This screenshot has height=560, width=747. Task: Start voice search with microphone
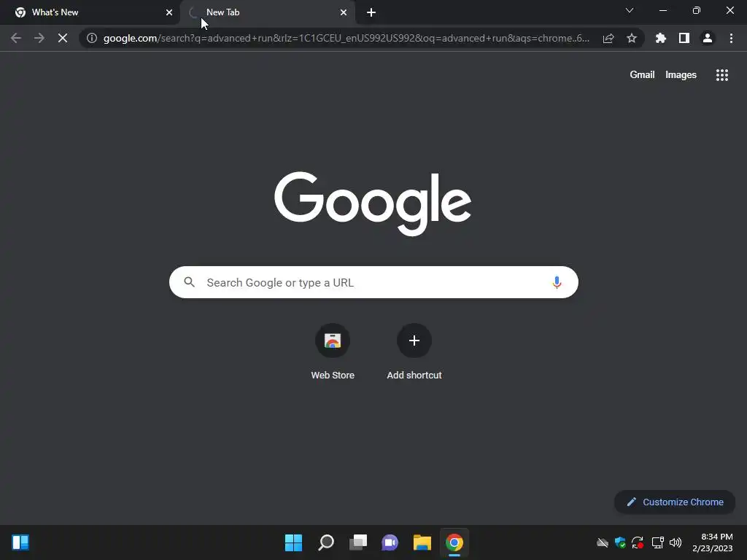click(557, 282)
